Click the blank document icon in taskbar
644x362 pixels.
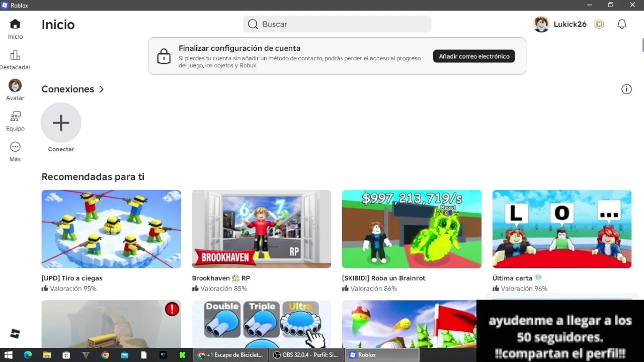coord(144,355)
